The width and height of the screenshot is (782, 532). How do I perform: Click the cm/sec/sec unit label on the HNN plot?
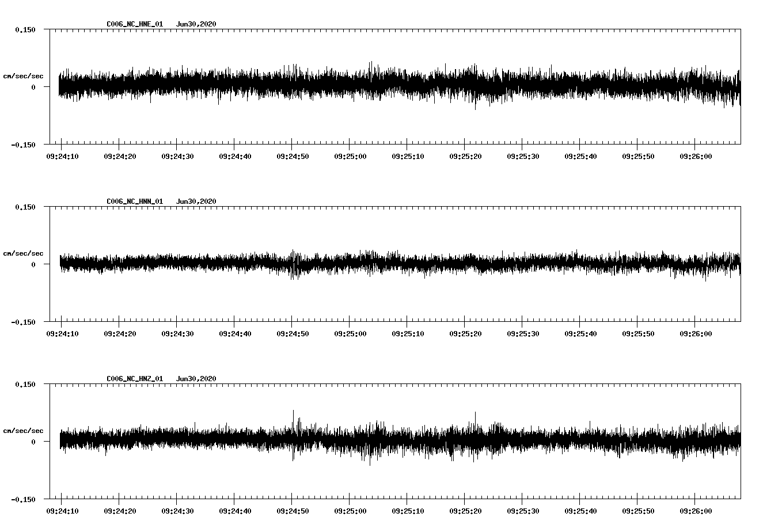click(23, 253)
